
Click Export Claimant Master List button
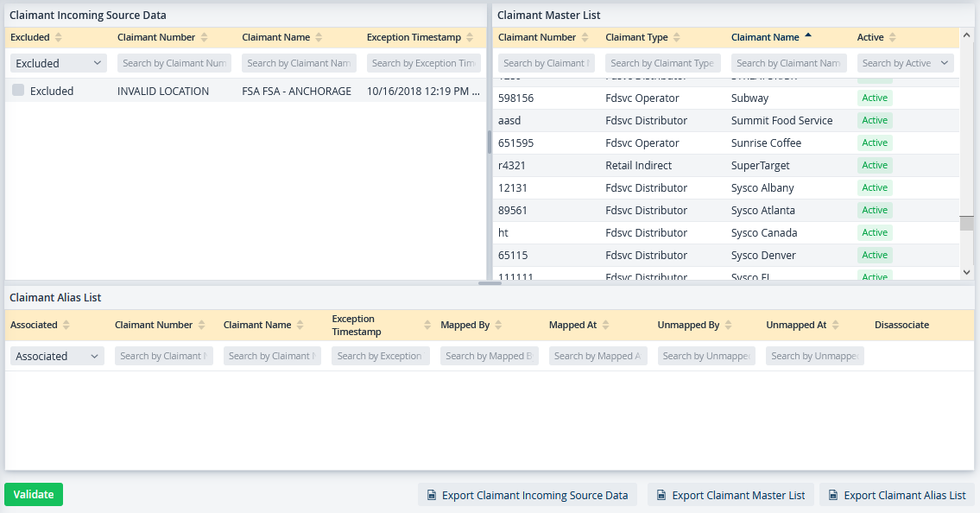[x=730, y=495]
